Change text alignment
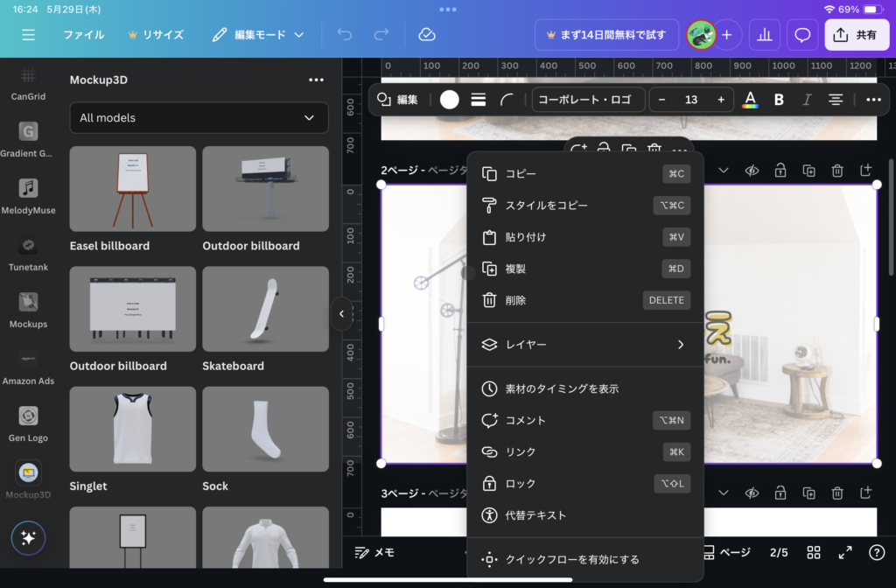The width and height of the screenshot is (896, 588). (x=836, y=100)
